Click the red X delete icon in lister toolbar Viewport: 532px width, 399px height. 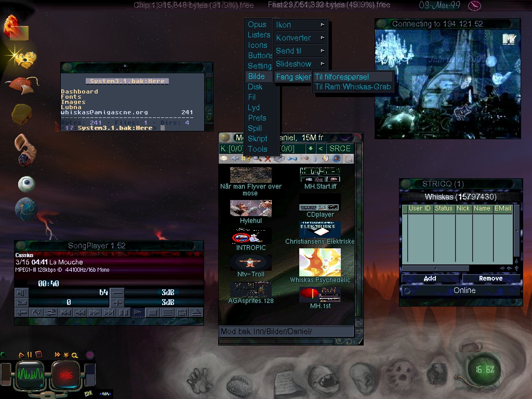pyautogui.click(x=268, y=158)
